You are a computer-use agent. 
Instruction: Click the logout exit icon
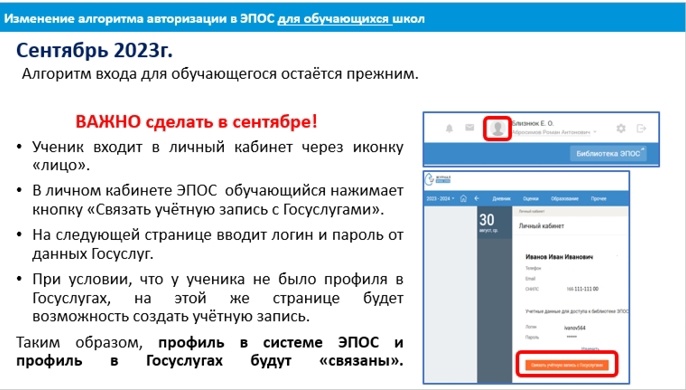641,128
